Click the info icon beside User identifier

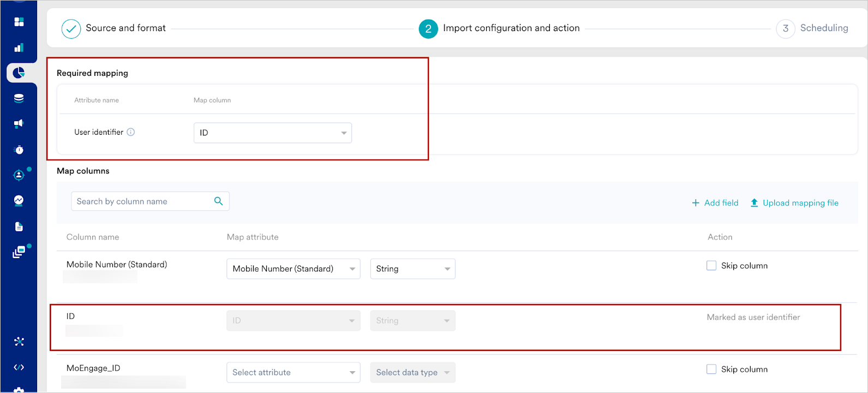click(x=131, y=132)
